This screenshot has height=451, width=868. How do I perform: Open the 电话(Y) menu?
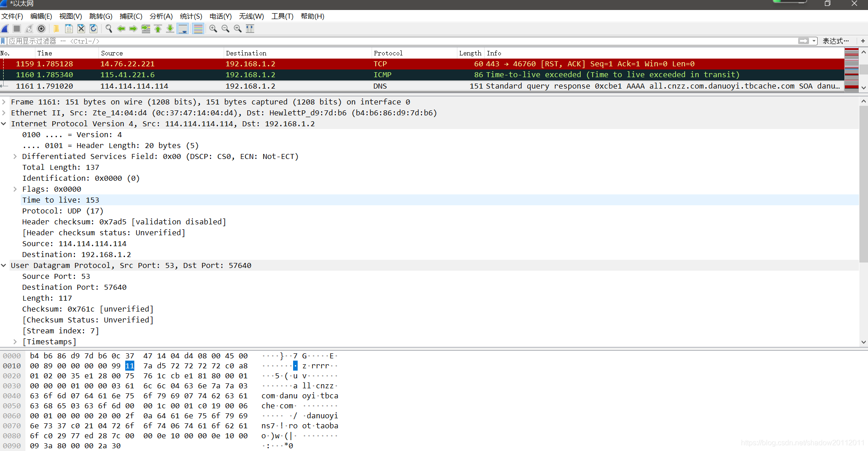(221, 16)
